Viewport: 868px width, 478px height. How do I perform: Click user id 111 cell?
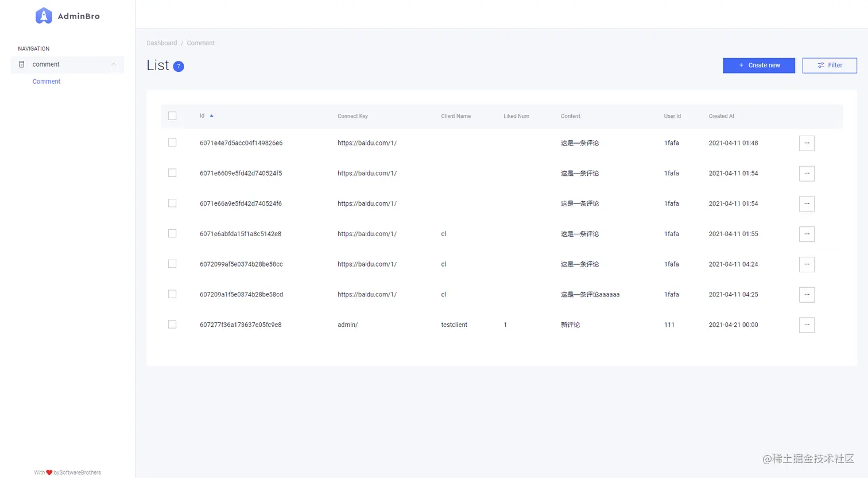(x=669, y=325)
